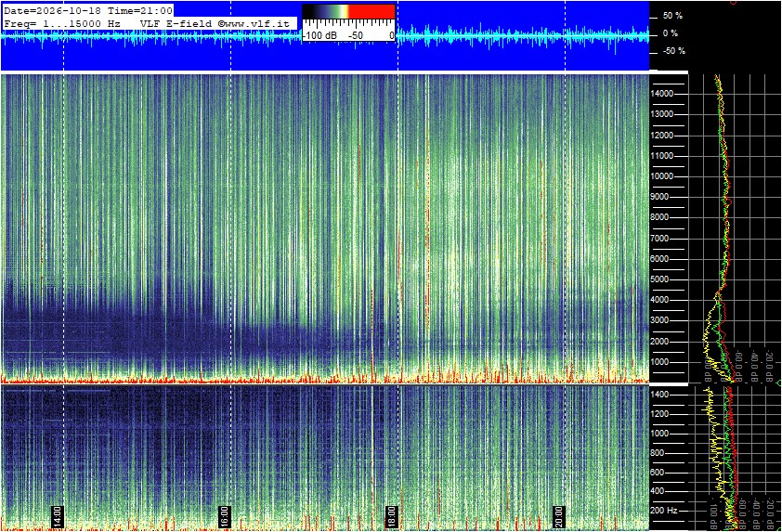Open the www.vlf.it credit text
The width and height of the screenshot is (782, 532).
(255, 23)
